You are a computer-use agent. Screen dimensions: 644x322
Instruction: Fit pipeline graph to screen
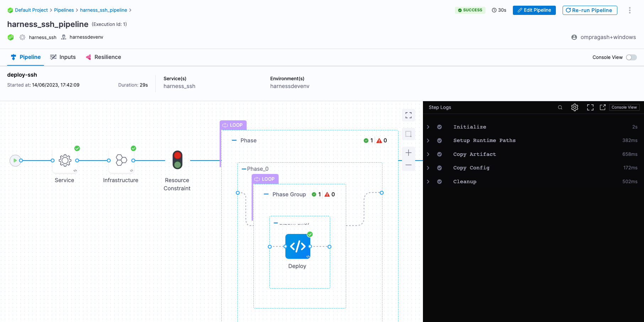(409, 115)
